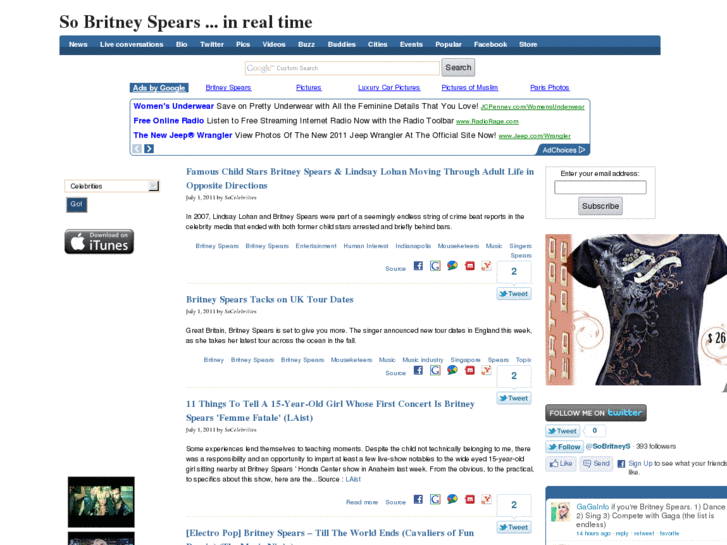Open Download on iTunes badge
Viewport: 727px width, 545px height.
[99, 241]
